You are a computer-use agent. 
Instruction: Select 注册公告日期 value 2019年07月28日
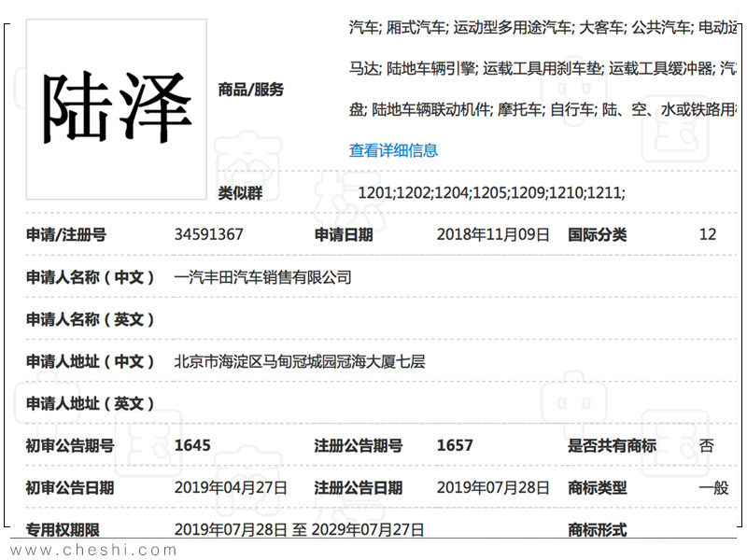(493, 487)
